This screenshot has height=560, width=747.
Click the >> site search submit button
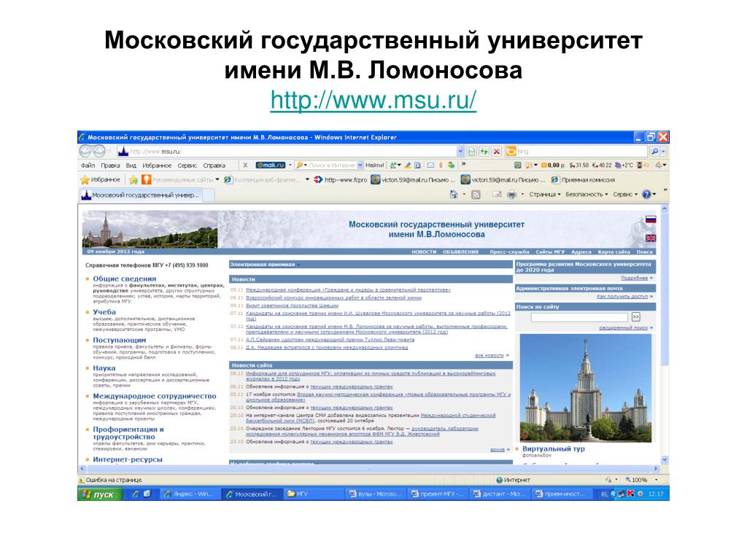tap(635, 317)
